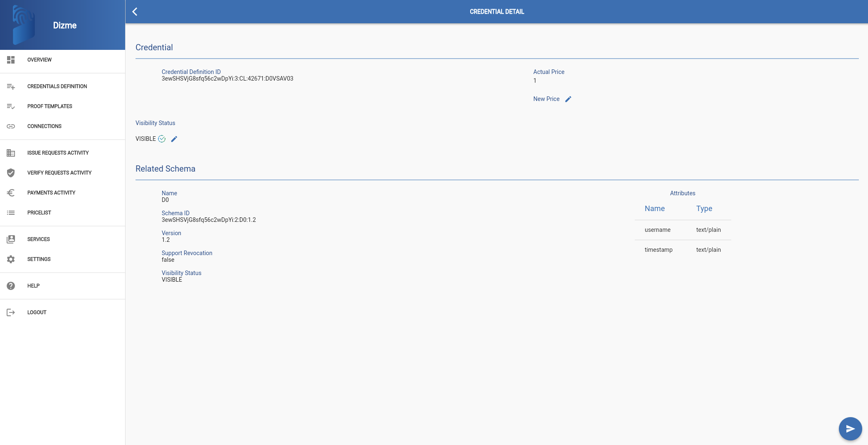Go back using the header arrow

point(135,12)
